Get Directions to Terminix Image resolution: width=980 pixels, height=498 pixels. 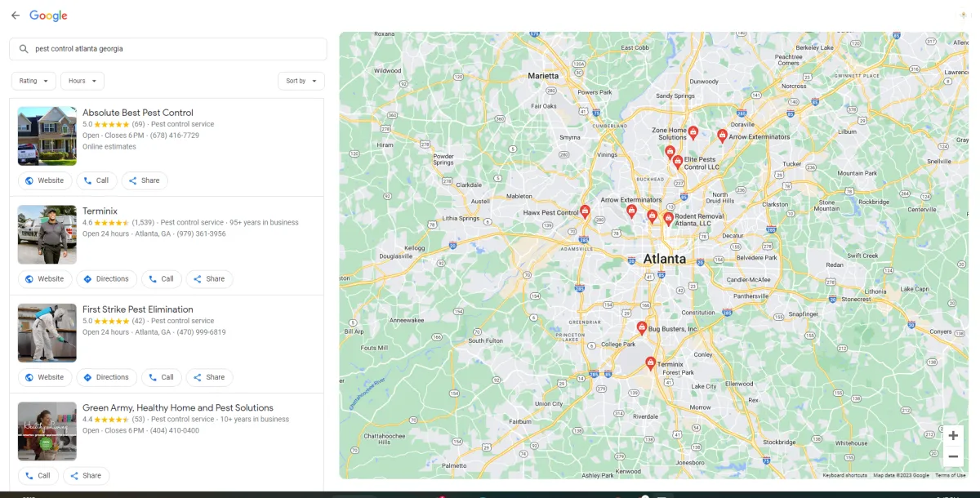106,279
